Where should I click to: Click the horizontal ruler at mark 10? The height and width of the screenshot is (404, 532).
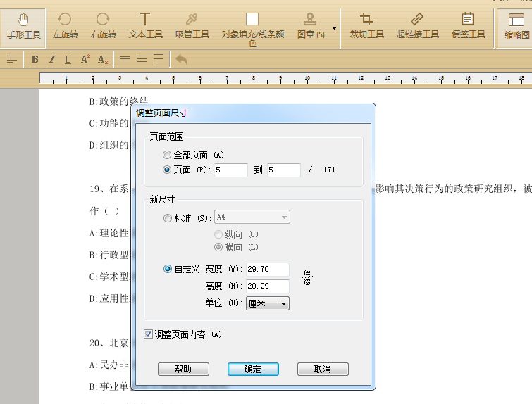(x=307, y=78)
